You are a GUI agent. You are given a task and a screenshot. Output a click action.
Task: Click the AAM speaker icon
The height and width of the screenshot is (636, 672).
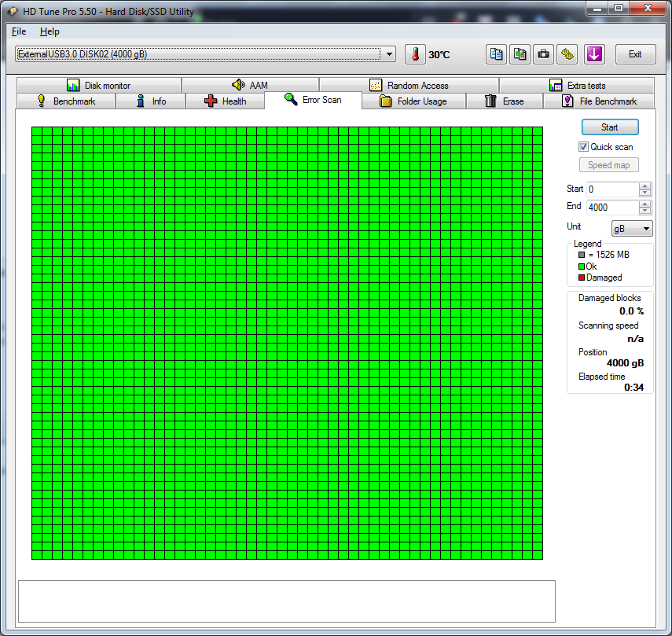[238, 85]
